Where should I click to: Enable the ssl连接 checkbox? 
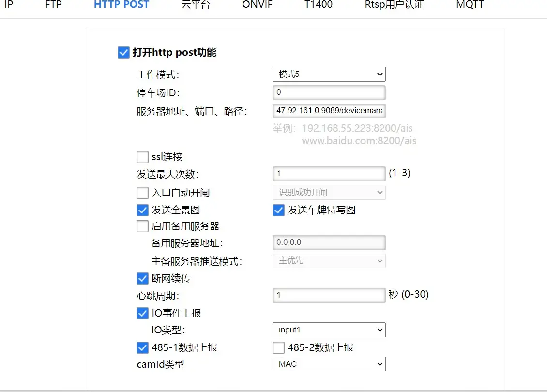click(142, 157)
